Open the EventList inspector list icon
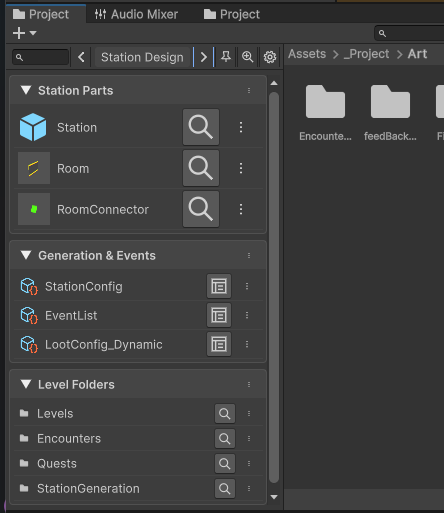The width and height of the screenshot is (444, 513). (219, 315)
